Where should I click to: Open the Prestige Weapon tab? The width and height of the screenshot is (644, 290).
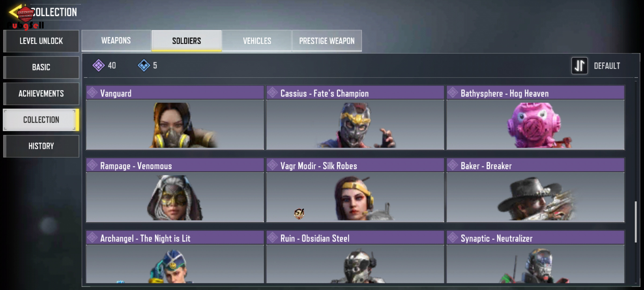(327, 41)
